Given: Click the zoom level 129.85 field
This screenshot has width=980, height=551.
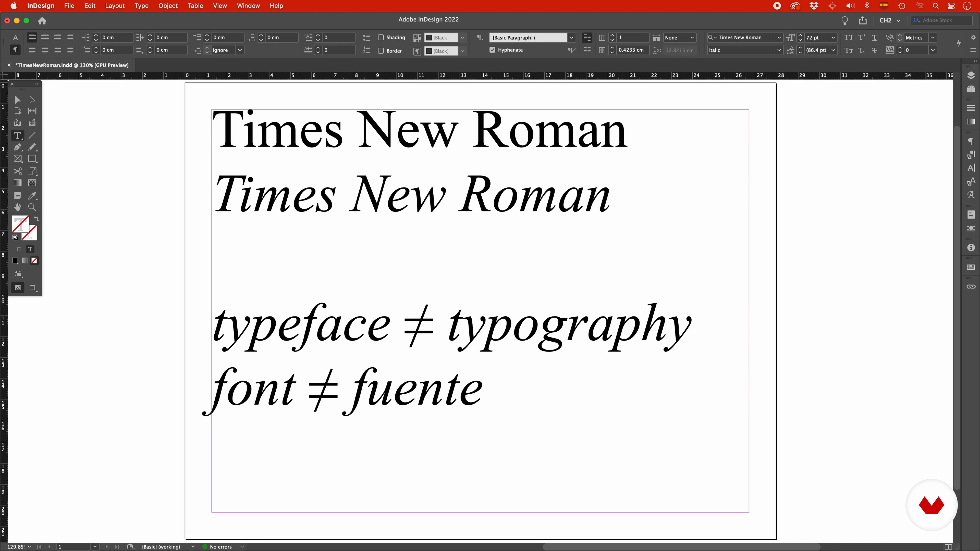Looking at the screenshot, I should (x=16, y=547).
